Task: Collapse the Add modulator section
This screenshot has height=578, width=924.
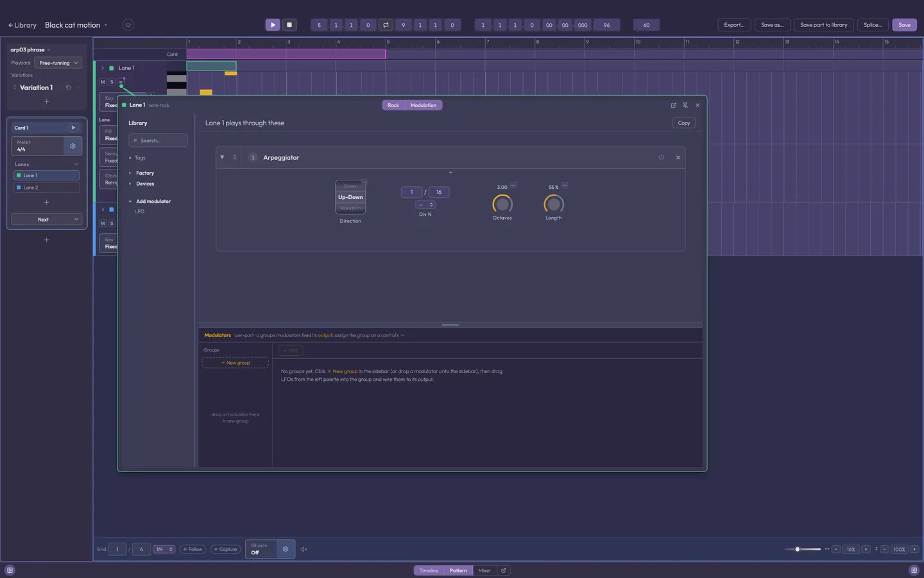Action: coord(130,202)
